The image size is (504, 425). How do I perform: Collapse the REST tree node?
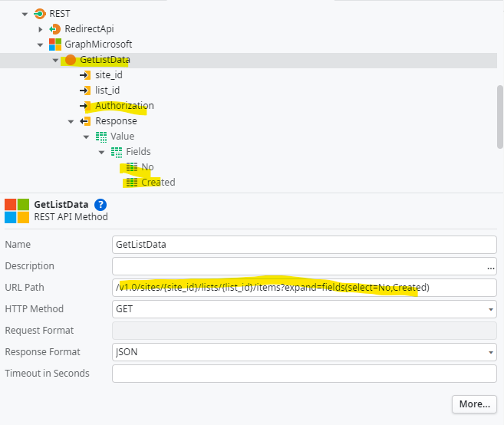[25, 14]
